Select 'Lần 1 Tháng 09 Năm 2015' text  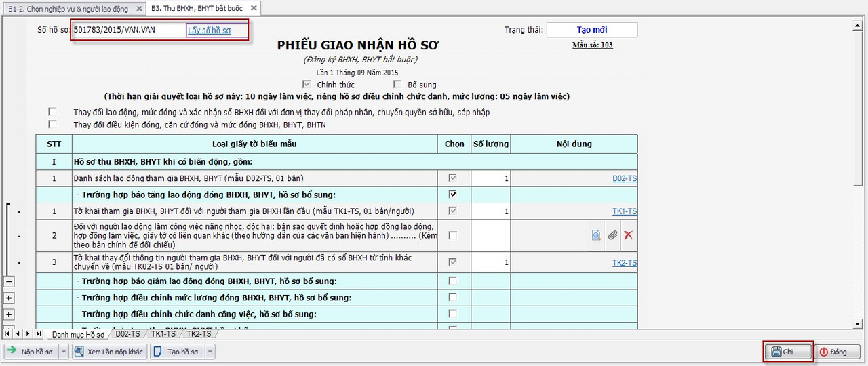[357, 73]
